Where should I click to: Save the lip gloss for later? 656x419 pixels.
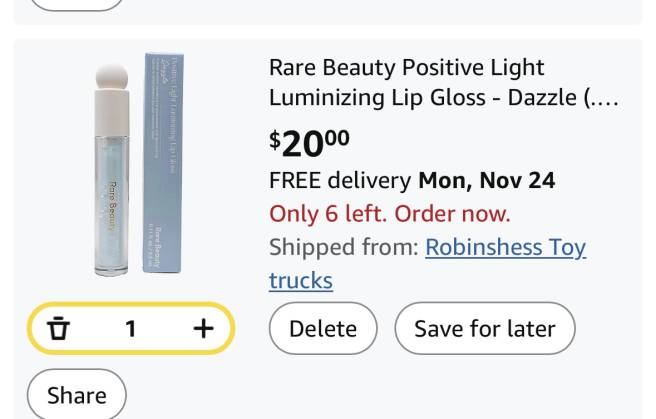coord(484,328)
